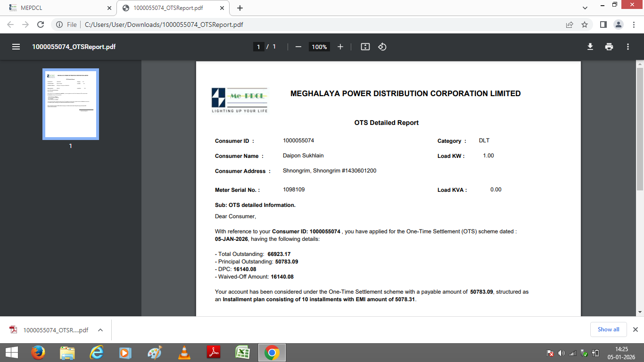Image resolution: width=644 pixels, height=362 pixels.
Task: Open the media player taskbar icon
Action: [x=125, y=353]
